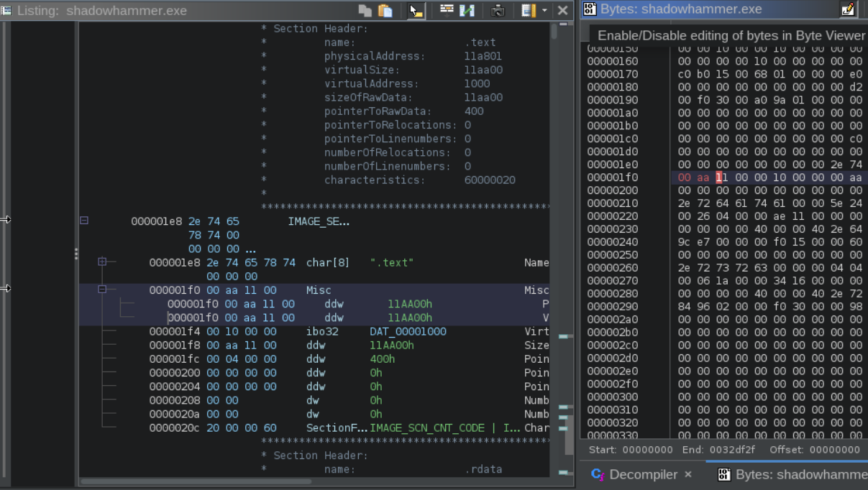Take a Listing snapshot with camera icon

(x=498, y=11)
